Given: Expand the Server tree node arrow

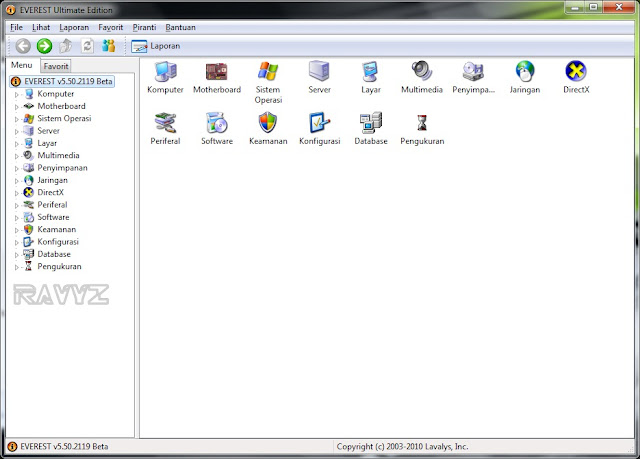Looking at the screenshot, I should pos(17,131).
